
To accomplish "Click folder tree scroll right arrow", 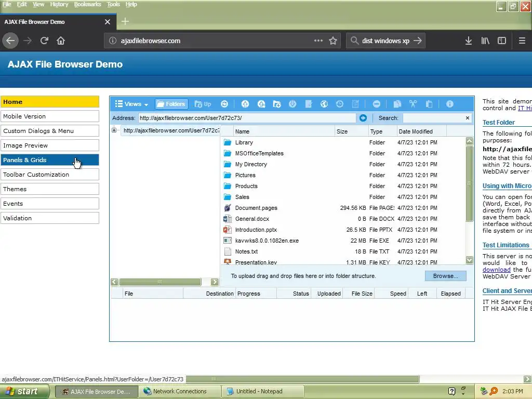I will [x=215, y=282].
